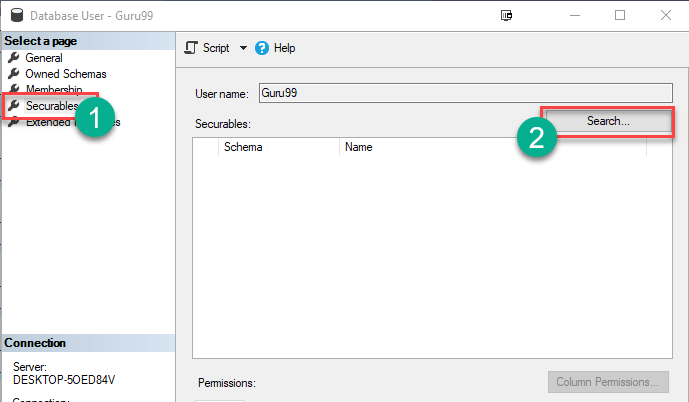Viewport: 689px width, 402px height.
Task: Click the Script toolbar icon
Action: (192, 48)
